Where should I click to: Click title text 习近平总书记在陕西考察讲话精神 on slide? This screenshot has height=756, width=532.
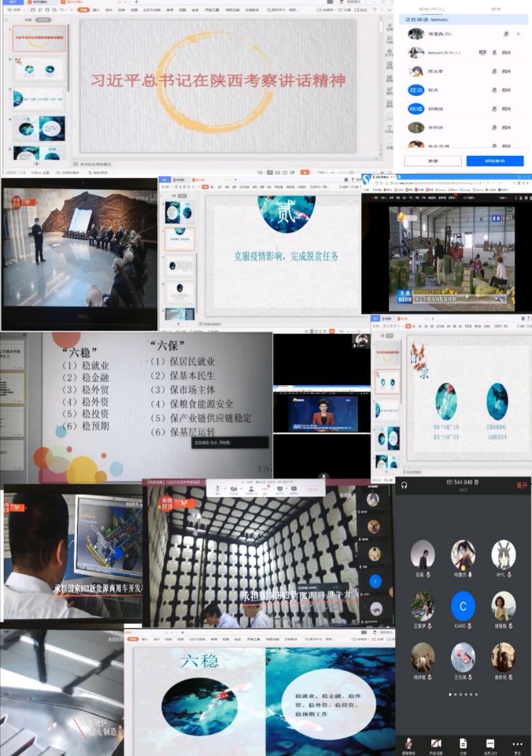point(218,80)
